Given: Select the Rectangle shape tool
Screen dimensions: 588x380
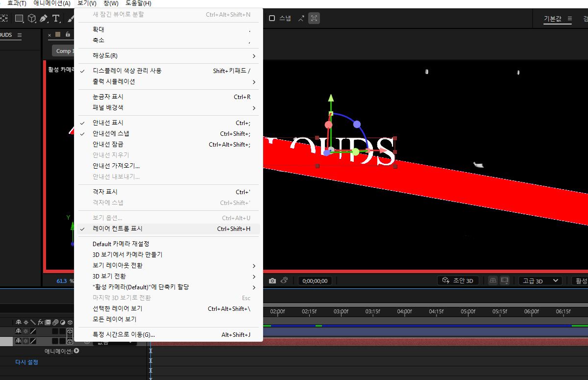Looking at the screenshot, I should [19, 19].
